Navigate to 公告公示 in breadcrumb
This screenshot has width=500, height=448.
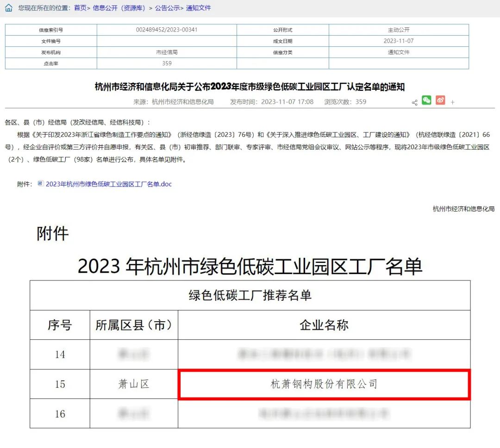pos(167,8)
